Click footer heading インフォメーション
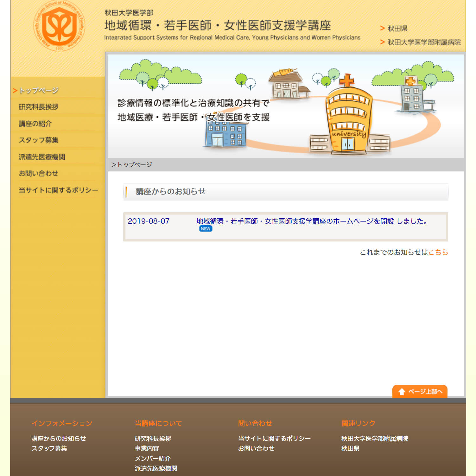 (x=62, y=423)
